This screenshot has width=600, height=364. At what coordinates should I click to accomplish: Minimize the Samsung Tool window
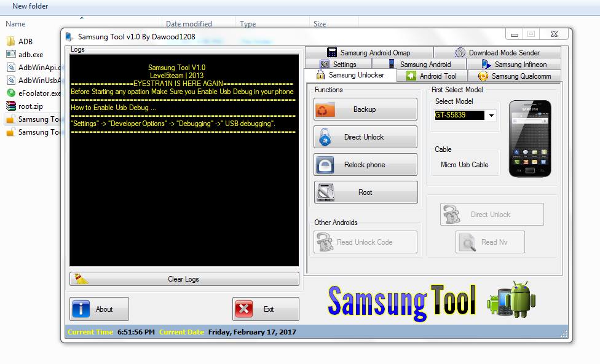(x=515, y=34)
